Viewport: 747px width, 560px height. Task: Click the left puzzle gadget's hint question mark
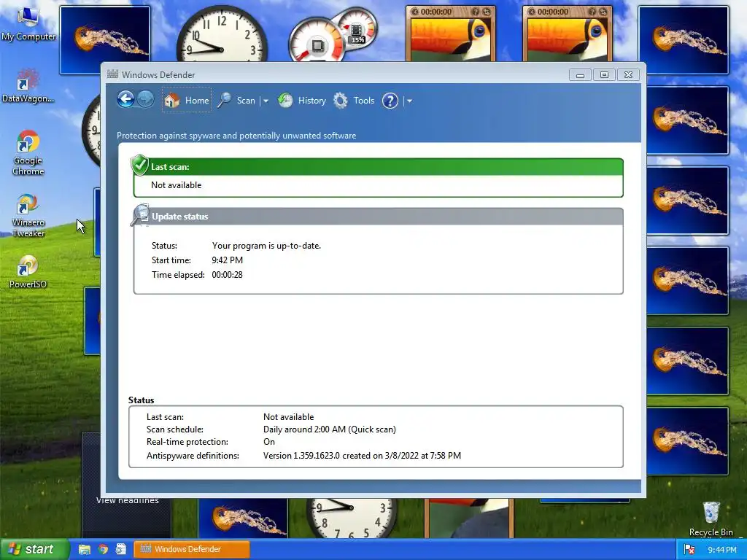point(475,12)
